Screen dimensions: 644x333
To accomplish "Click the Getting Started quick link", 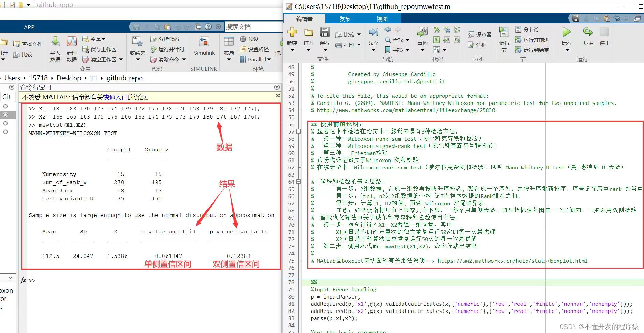I will pos(115,97).
